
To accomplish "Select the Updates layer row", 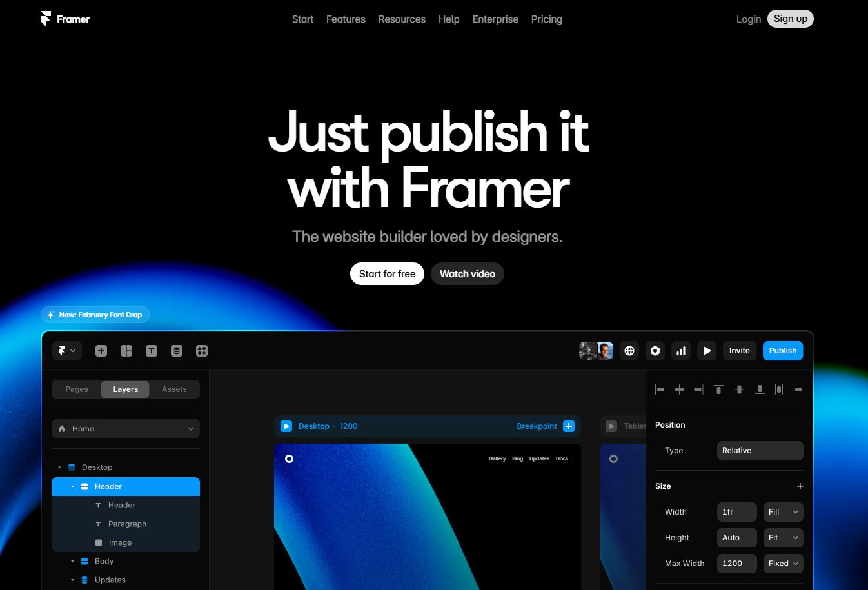I will click(x=126, y=580).
